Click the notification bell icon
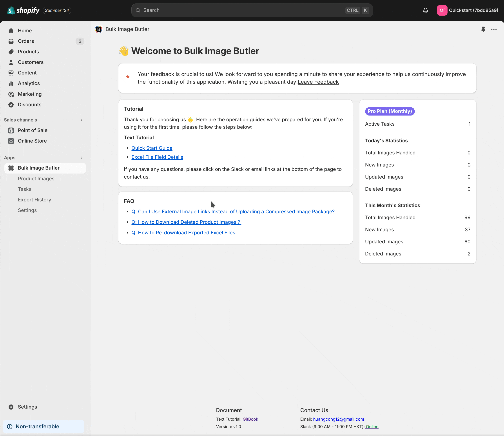This screenshot has height=436, width=504. click(x=425, y=11)
